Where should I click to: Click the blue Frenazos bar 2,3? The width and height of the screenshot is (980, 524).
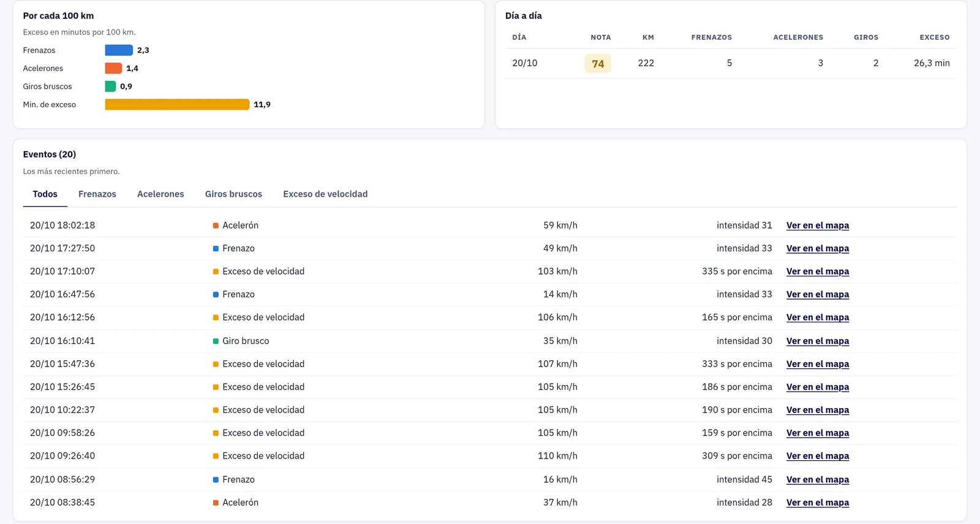click(119, 50)
